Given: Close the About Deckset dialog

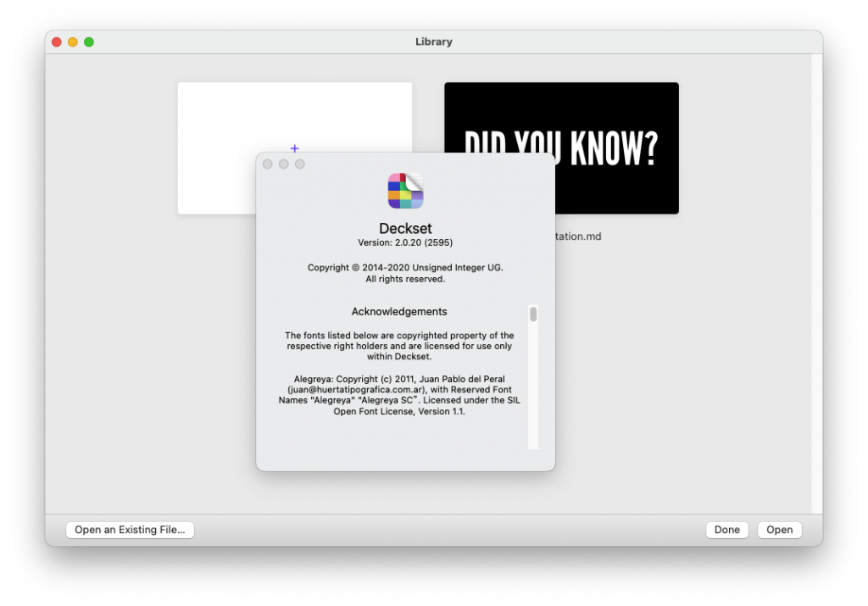Looking at the screenshot, I should (267, 164).
